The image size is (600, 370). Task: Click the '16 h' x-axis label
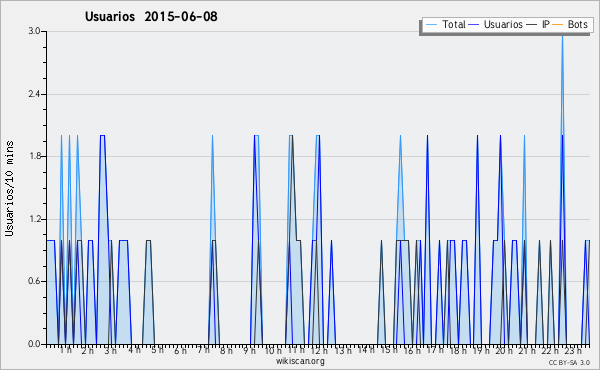tap(412, 350)
